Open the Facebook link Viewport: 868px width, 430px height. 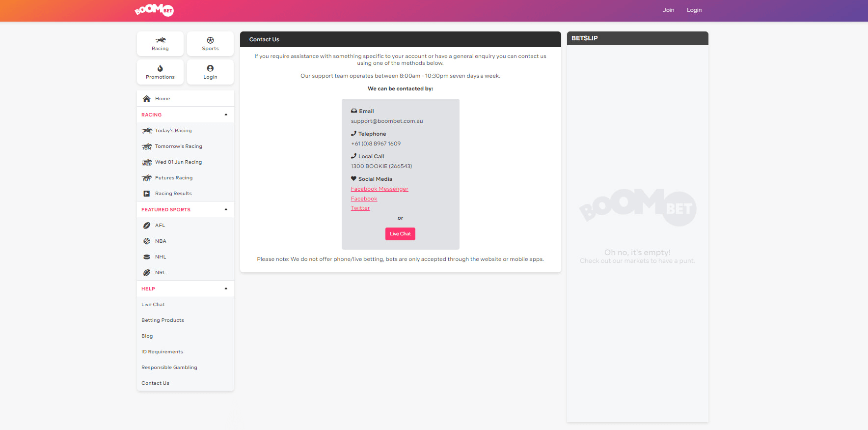pos(364,199)
